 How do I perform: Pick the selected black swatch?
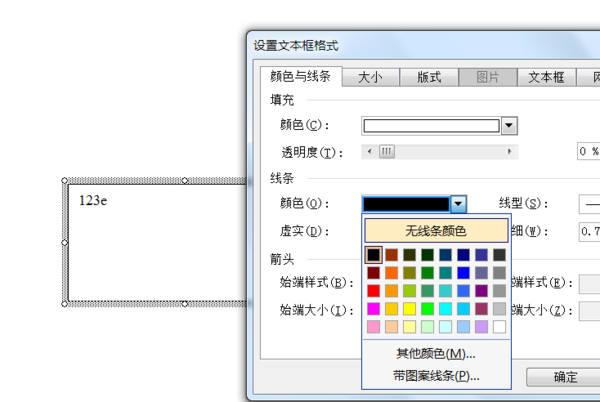coord(373,255)
